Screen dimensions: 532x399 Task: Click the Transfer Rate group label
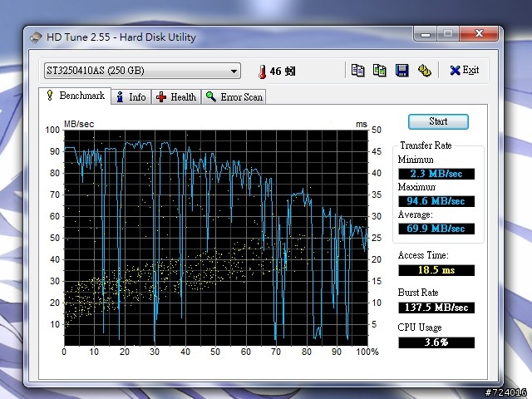[426, 145]
